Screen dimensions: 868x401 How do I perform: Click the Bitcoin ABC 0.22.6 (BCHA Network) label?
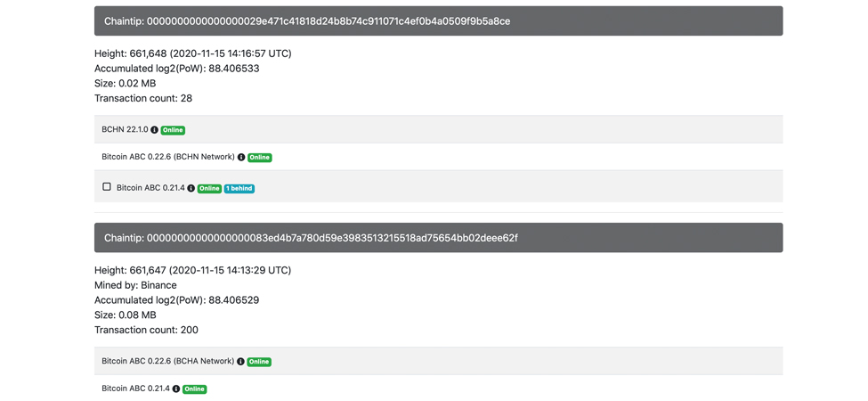pyautogui.click(x=167, y=362)
